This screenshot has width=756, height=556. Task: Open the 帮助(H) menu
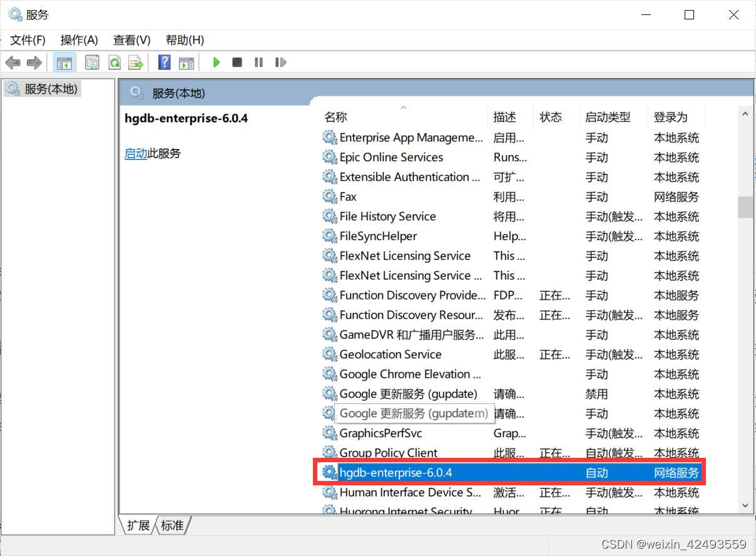[185, 40]
